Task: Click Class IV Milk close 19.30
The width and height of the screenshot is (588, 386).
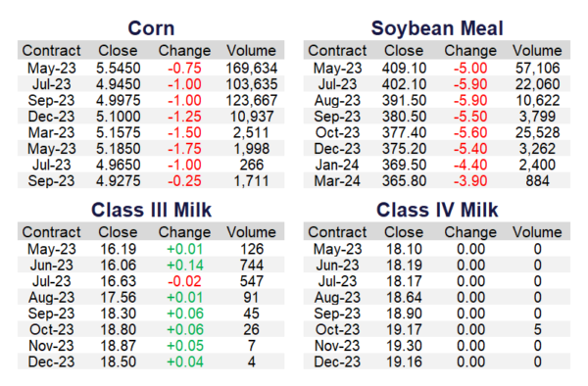Action: pyautogui.click(x=404, y=346)
